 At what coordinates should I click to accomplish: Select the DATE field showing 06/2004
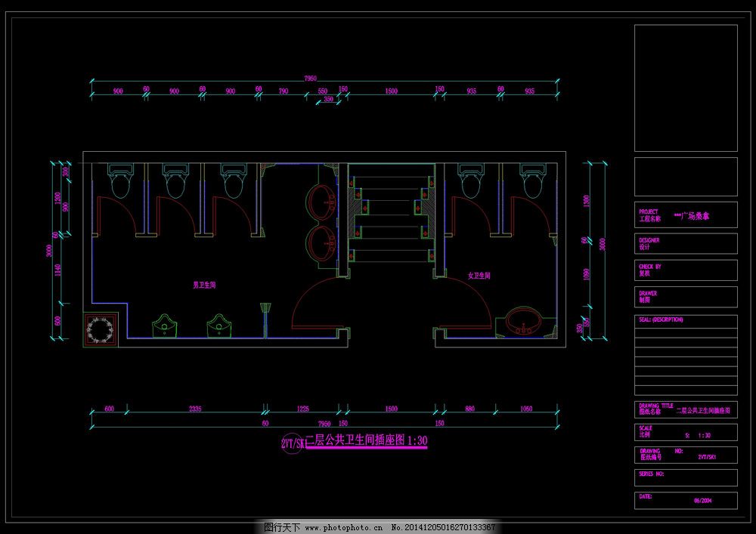tap(685, 499)
